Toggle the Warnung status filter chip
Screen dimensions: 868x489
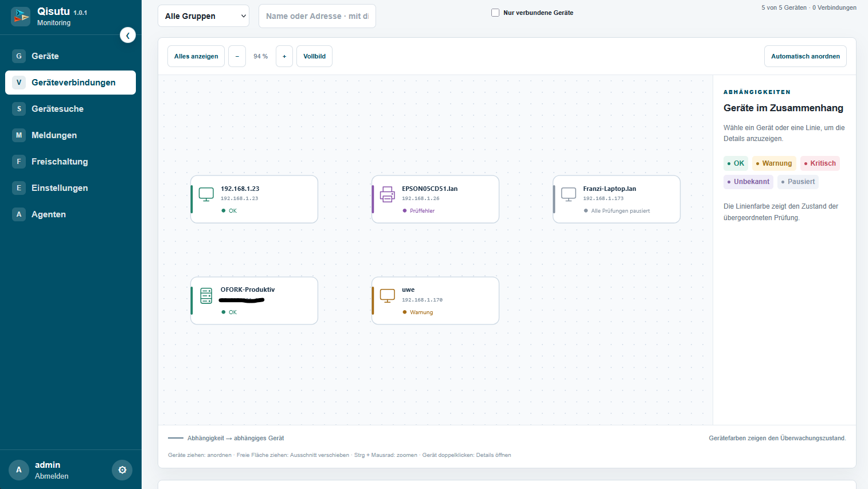point(774,163)
